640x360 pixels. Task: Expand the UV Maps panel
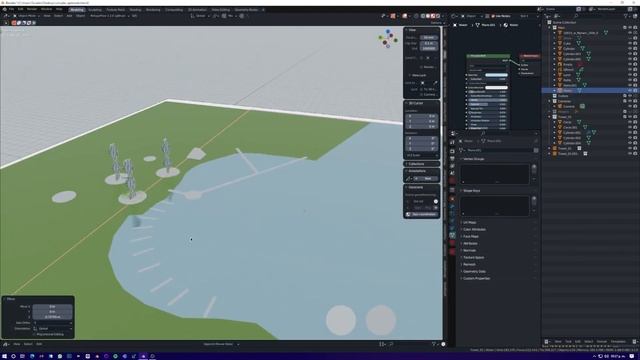[469, 222]
